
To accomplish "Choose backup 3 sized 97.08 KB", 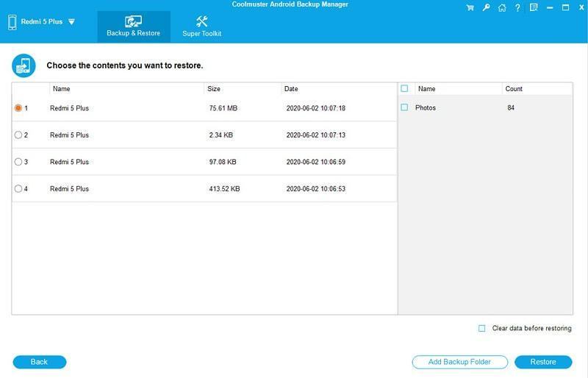I will [18, 162].
